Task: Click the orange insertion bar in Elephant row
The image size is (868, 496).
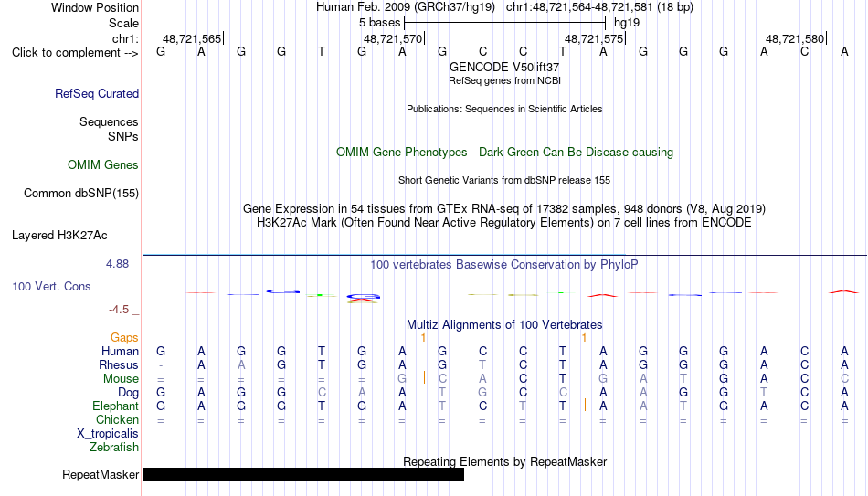Action: tap(585, 406)
